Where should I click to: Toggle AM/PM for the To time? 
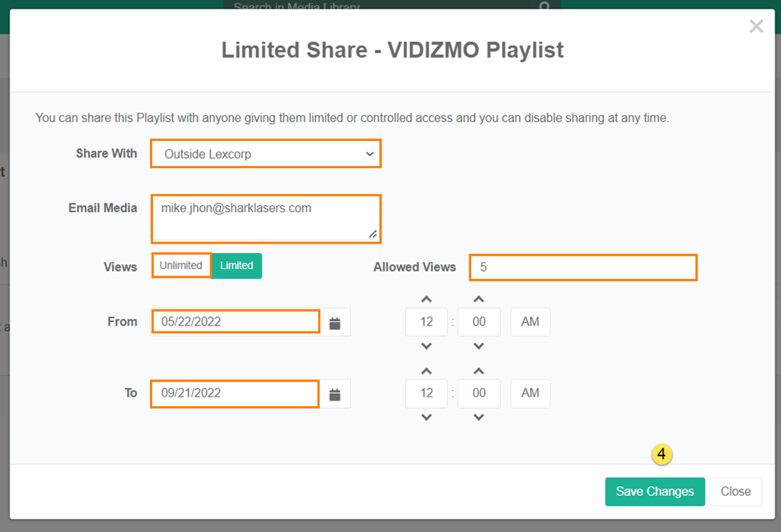coord(530,393)
